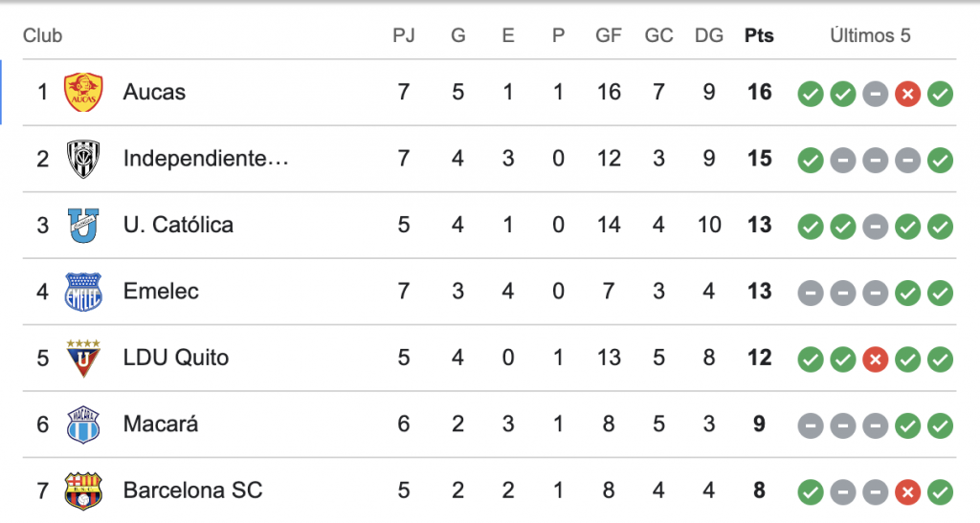The height and width of the screenshot is (523, 980).
Task: Click the Independiente del Valle crest icon
Action: coord(82,159)
